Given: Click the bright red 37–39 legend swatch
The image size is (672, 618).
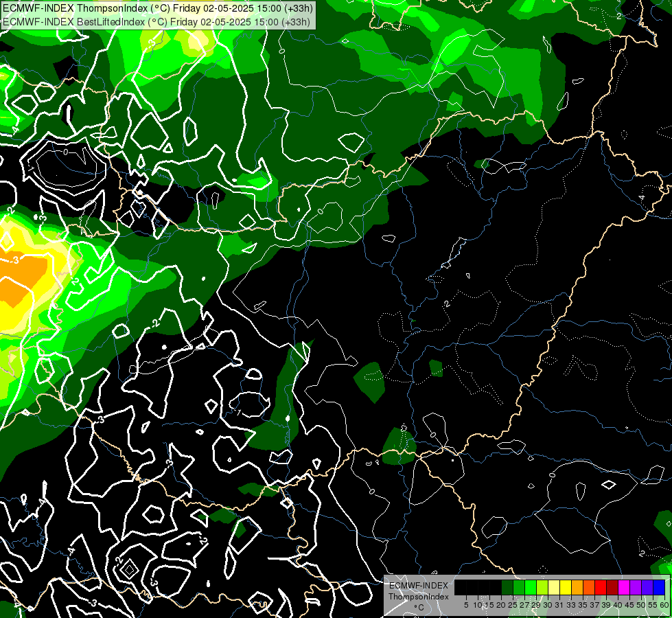Looking at the screenshot, I should (x=601, y=588).
